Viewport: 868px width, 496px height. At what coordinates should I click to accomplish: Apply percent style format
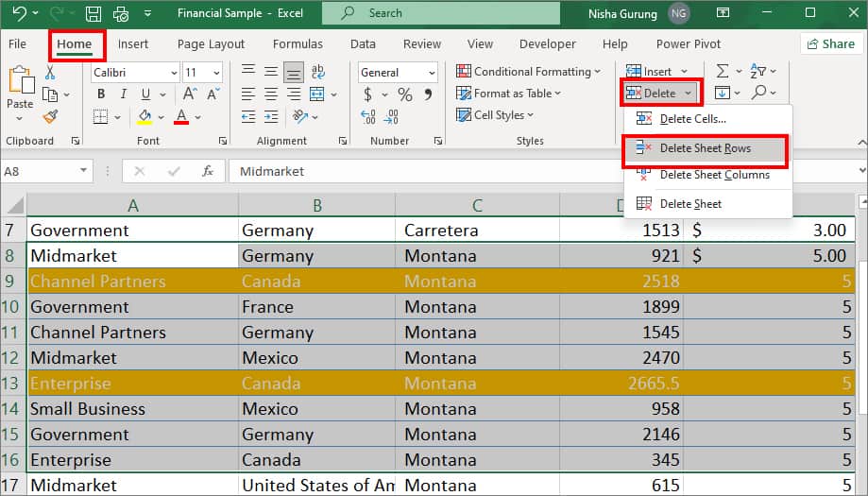click(405, 94)
